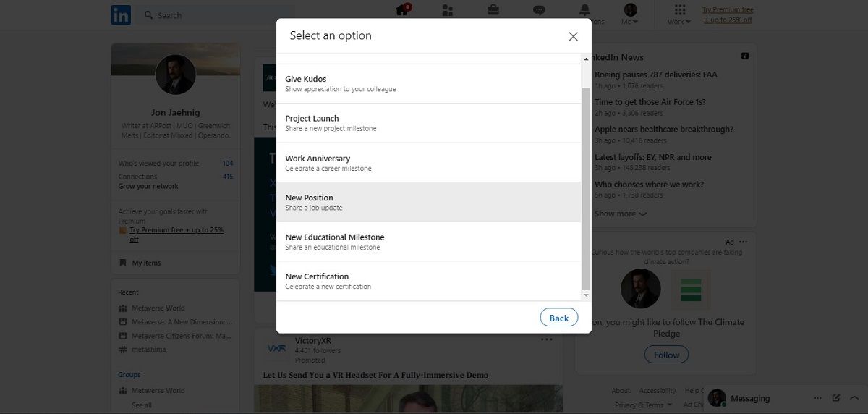Pick the Work Anniversary option
This screenshot has height=414, width=868.
coord(428,163)
